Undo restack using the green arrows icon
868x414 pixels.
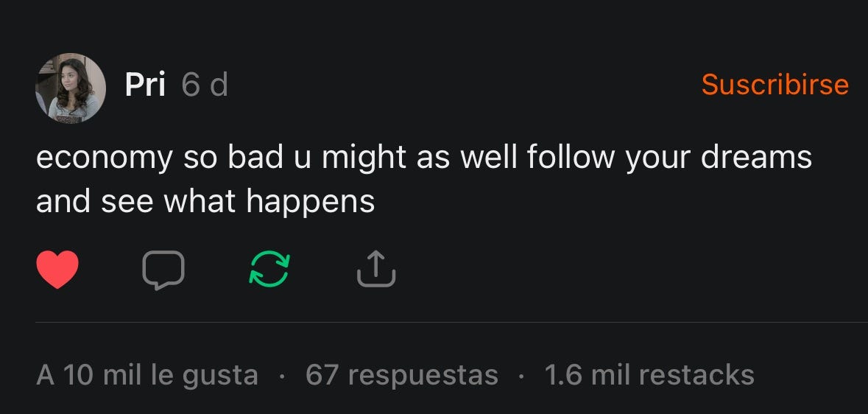(269, 270)
